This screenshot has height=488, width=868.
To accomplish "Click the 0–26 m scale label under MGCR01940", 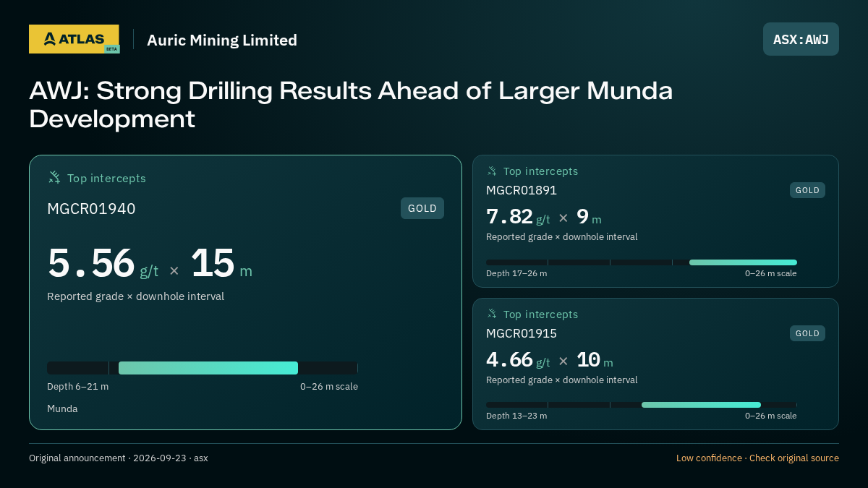I will pos(329,386).
